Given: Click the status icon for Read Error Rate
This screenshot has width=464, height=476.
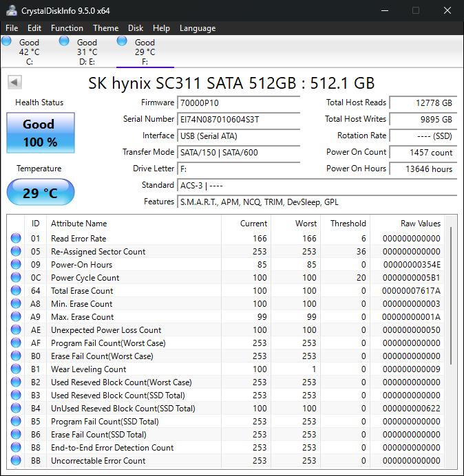Looking at the screenshot, I should [16, 238].
